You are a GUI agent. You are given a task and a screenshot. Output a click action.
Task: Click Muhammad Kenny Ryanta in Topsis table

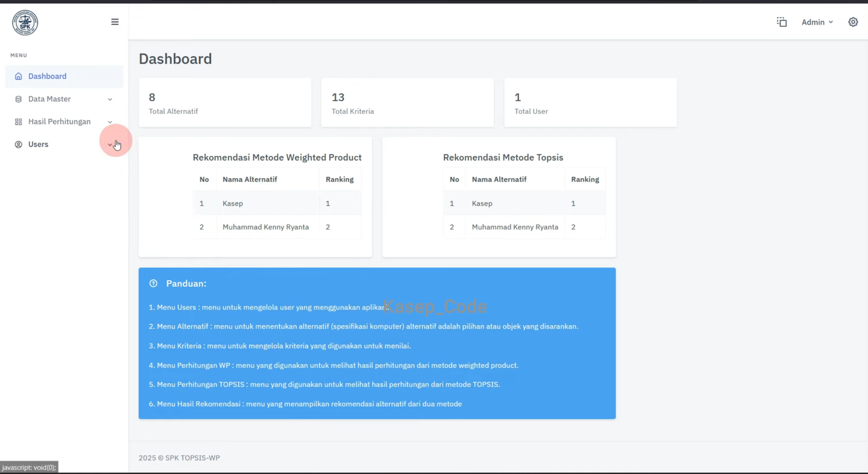coord(515,227)
